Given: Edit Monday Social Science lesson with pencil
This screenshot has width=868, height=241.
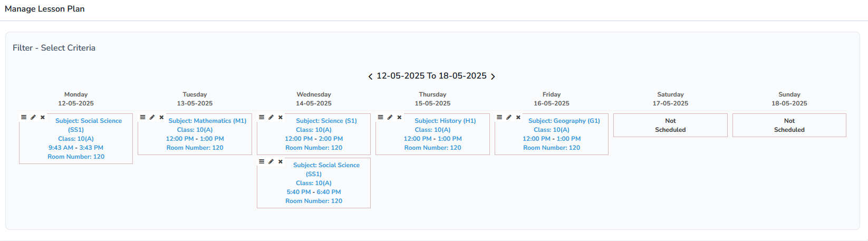Looking at the screenshot, I should (x=33, y=117).
